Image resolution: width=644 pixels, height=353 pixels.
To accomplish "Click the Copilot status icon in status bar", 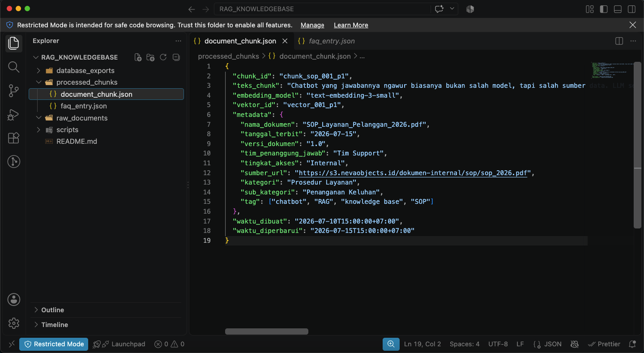I will pyautogui.click(x=575, y=344).
